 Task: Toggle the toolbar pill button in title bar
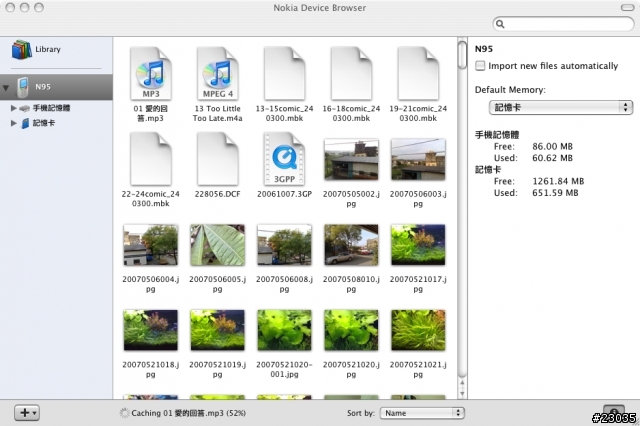(x=627, y=7)
